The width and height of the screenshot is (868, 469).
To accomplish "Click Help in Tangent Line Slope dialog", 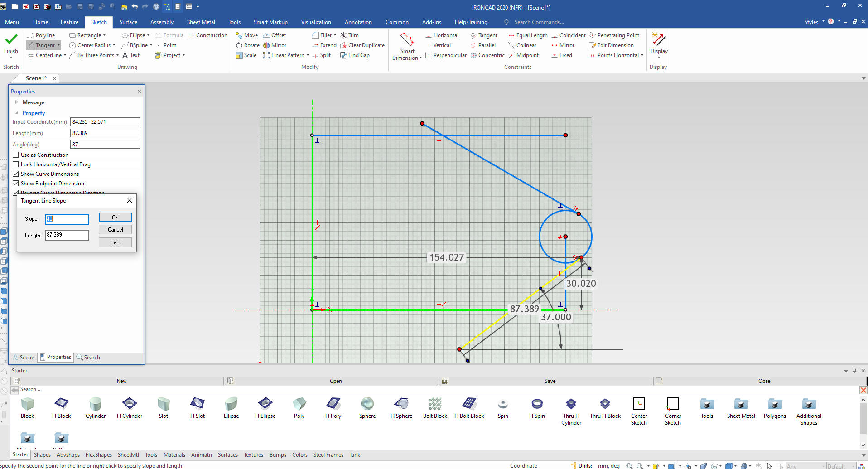I will coord(115,242).
